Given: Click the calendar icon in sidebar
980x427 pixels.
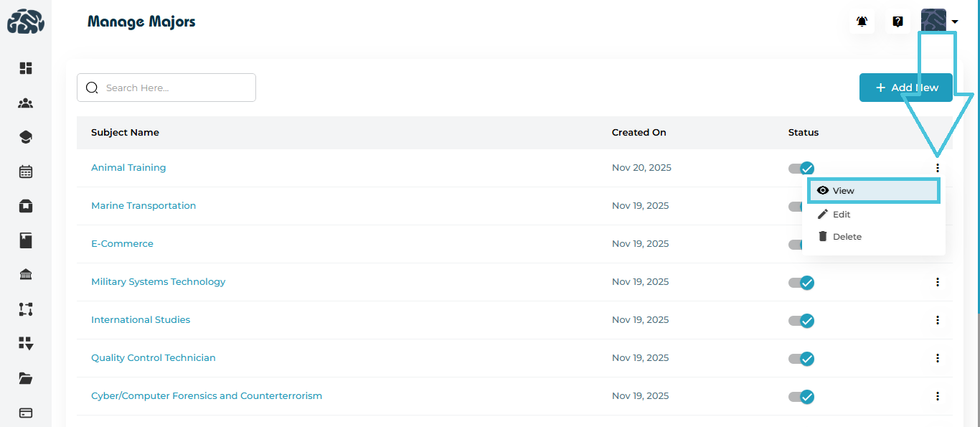Looking at the screenshot, I should [26, 172].
